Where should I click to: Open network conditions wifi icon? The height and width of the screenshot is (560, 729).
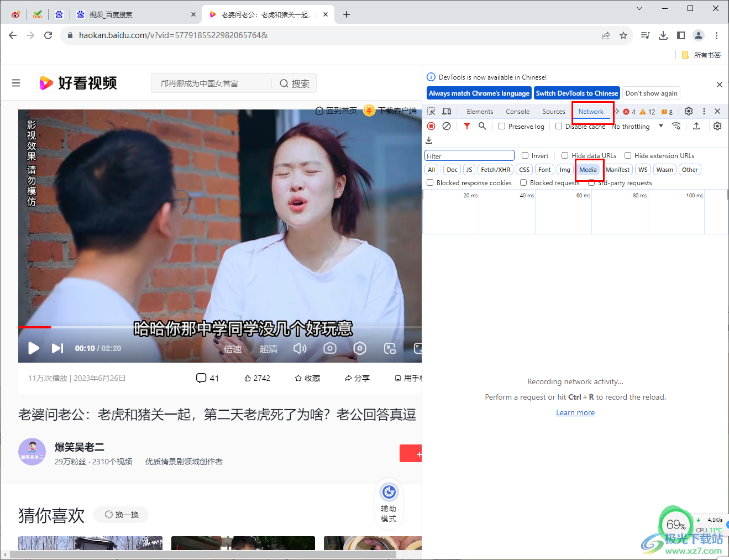tap(676, 126)
